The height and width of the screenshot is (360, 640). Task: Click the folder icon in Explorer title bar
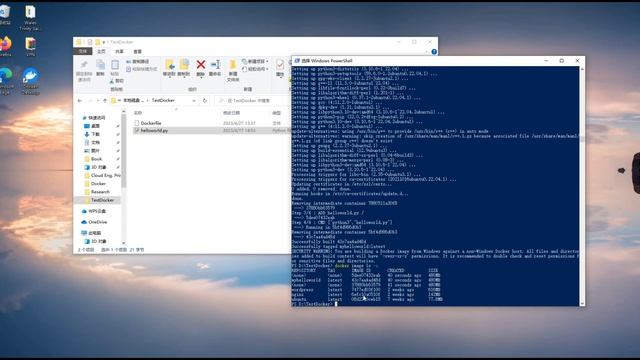coord(78,42)
